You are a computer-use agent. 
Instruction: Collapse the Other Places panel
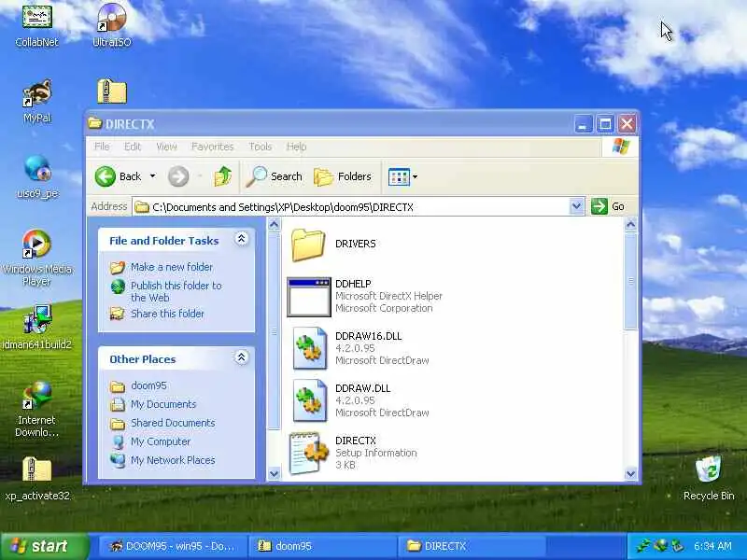coord(241,357)
